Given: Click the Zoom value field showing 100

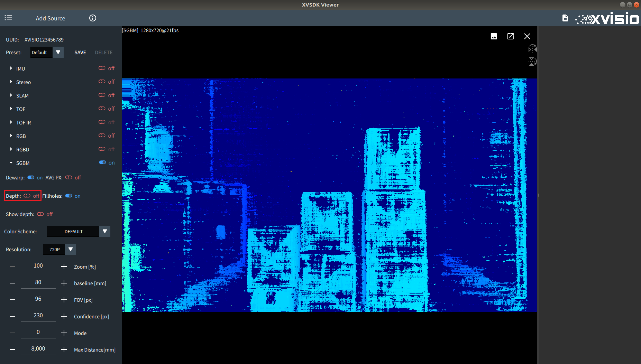Looking at the screenshot, I should [38, 266].
